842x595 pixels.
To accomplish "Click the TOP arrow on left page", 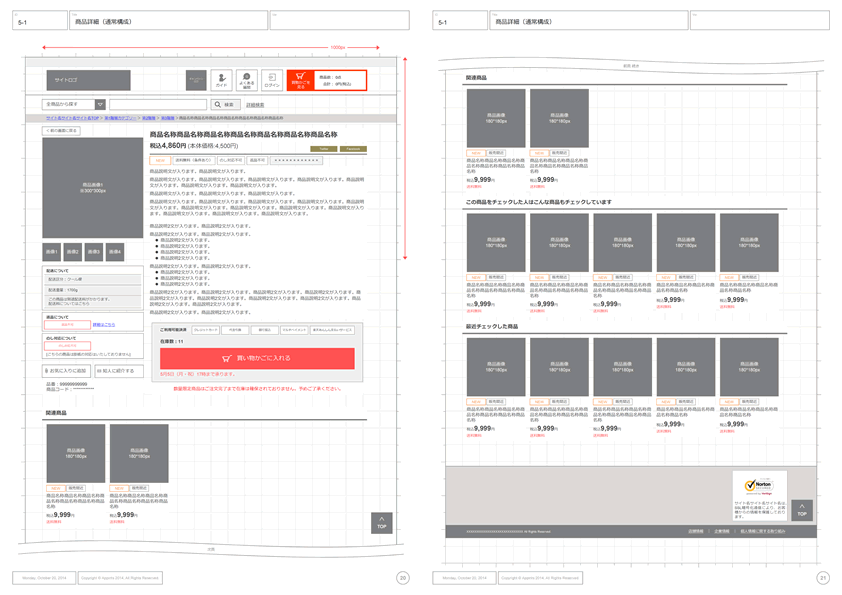I will (381, 523).
